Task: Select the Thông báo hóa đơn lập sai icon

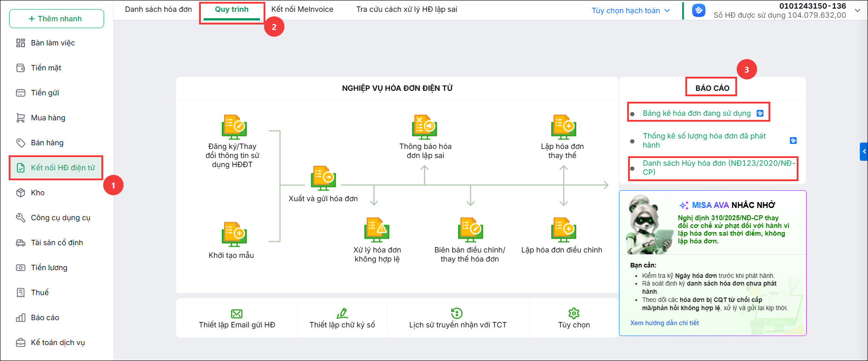Action: point(424,127)
